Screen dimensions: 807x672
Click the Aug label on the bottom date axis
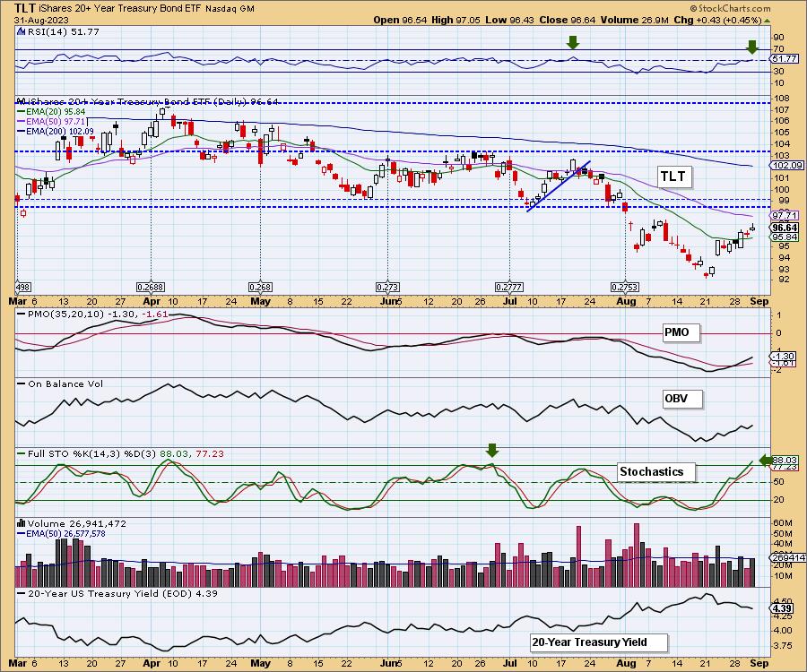tap(626, 663)
